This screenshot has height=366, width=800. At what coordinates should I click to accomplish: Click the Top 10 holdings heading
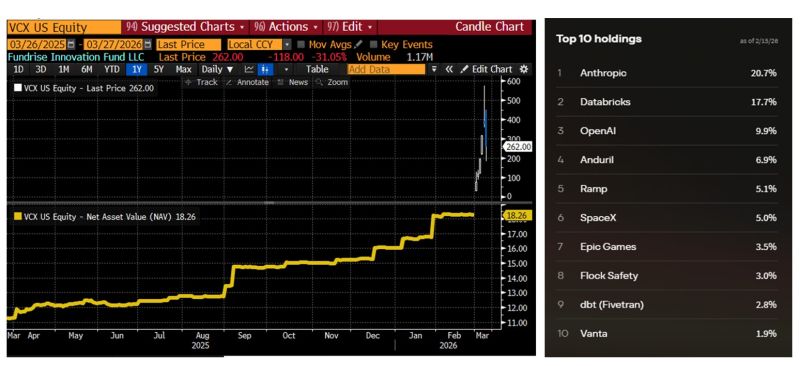[599, 39]
